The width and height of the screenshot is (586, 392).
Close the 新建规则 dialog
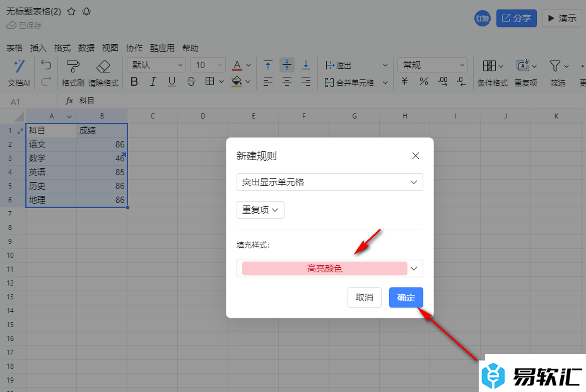coord(416,156)
